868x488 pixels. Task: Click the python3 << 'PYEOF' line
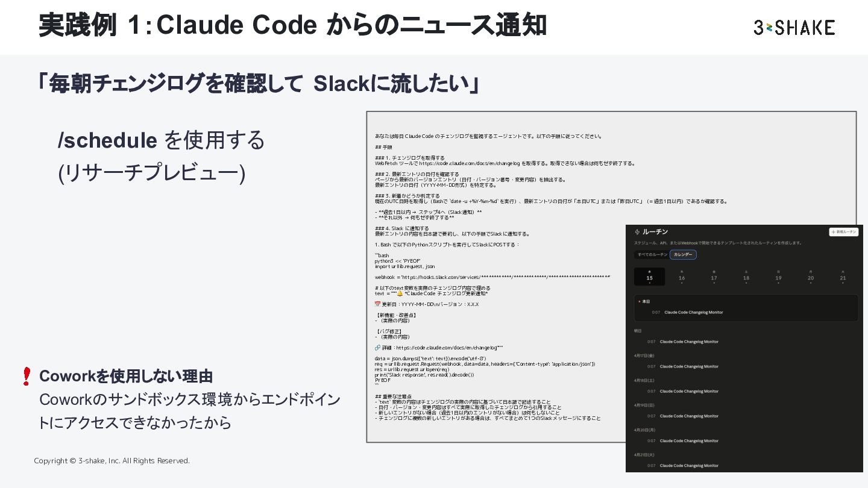click(398, 261)
